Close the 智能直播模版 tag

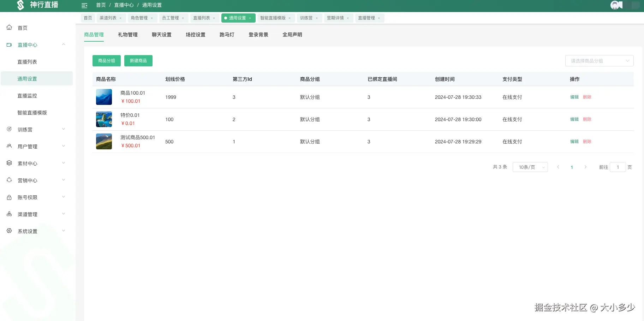click(290, 18)
